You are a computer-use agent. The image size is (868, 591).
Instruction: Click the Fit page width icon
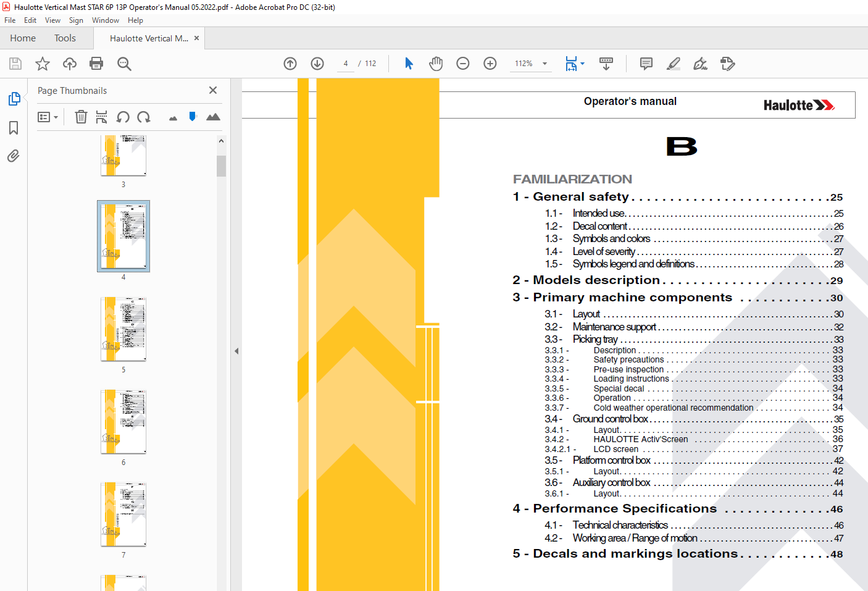point(571,64)
